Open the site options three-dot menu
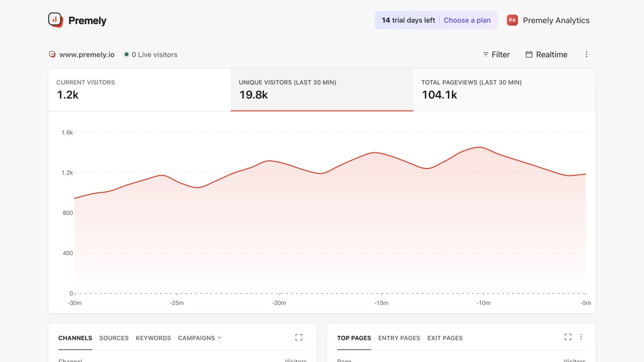This screenshot has width=644, height=362. [x=586, y=54]
